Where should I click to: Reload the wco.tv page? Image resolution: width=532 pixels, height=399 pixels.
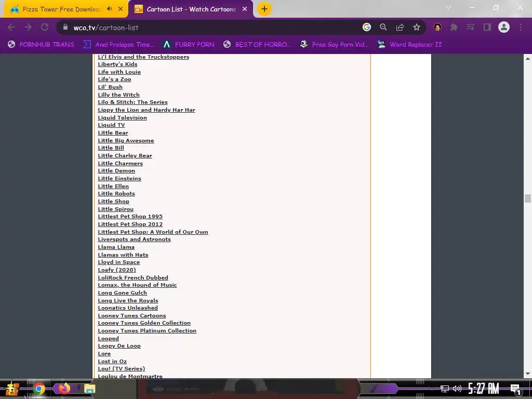click(45, 27)
